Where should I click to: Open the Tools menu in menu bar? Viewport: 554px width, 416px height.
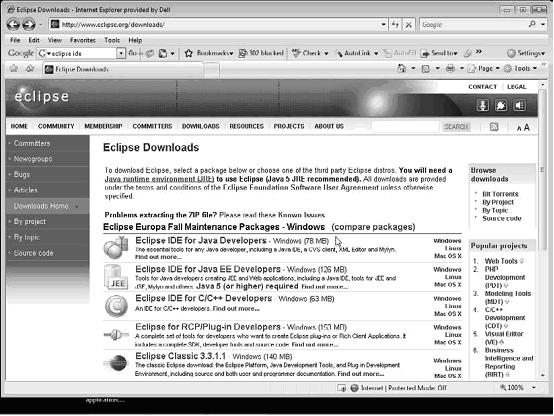coord(112,40)
